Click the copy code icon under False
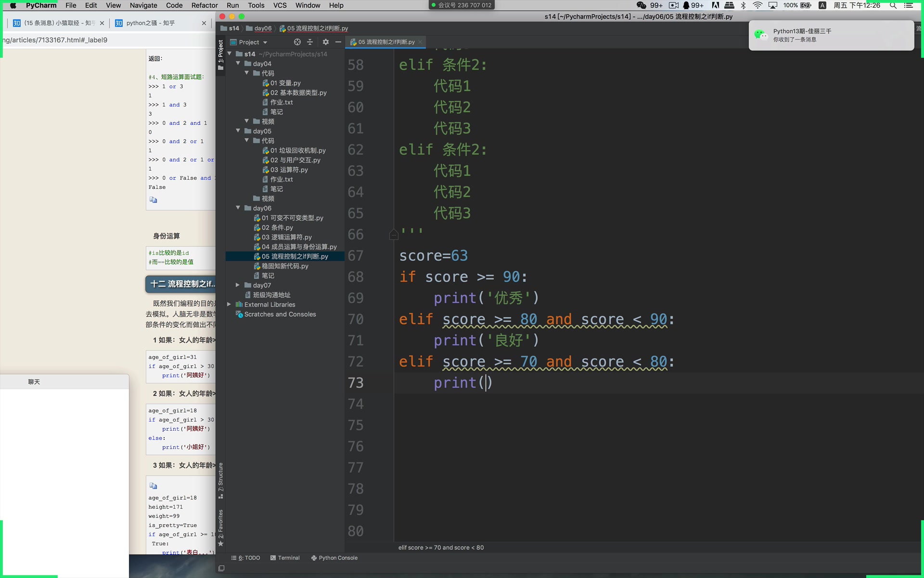Image resolution: width=924 pixels, height=578 pixels. 153,200
